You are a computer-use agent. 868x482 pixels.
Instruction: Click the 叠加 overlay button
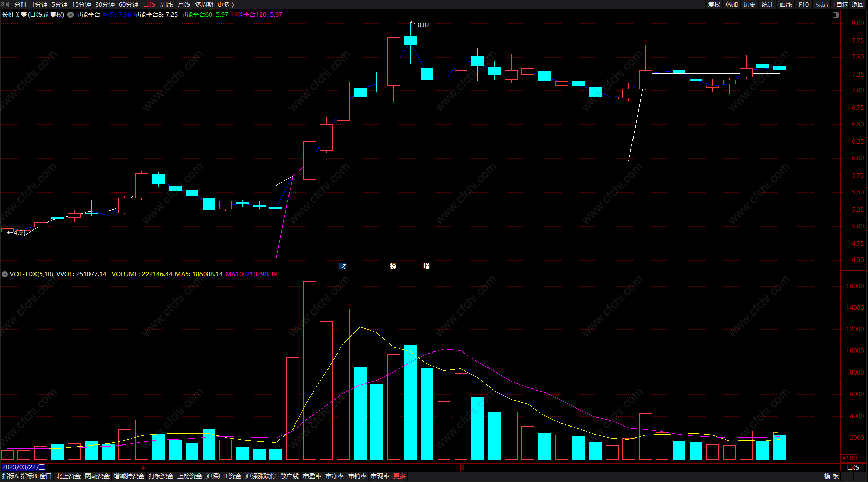[x=732, y=5]
